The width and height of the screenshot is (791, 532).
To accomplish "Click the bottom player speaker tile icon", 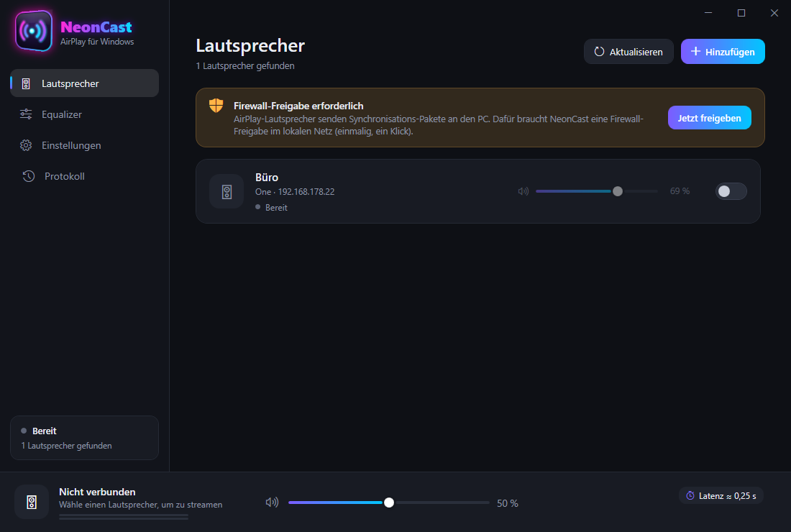I will point(32,502).
